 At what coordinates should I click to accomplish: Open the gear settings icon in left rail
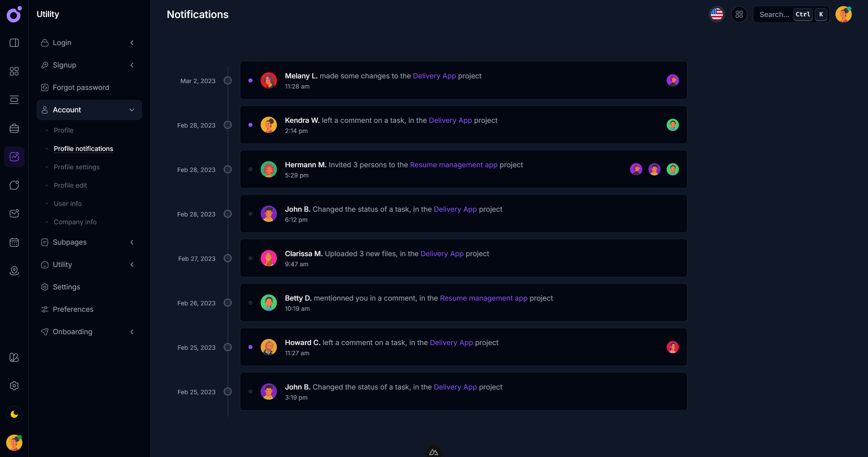point(14,386)
